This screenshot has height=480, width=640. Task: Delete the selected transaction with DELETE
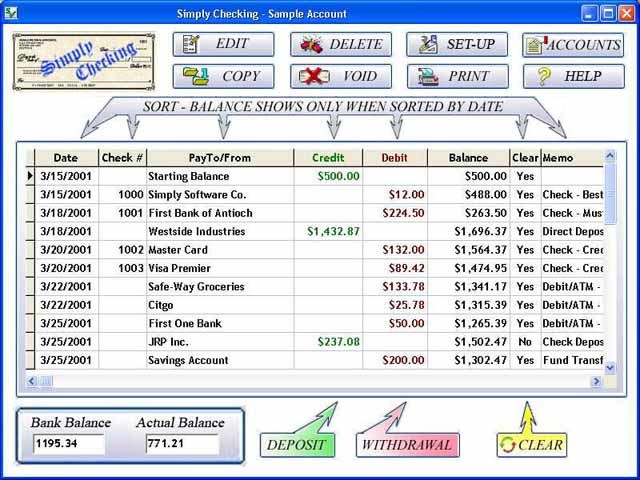341,44
